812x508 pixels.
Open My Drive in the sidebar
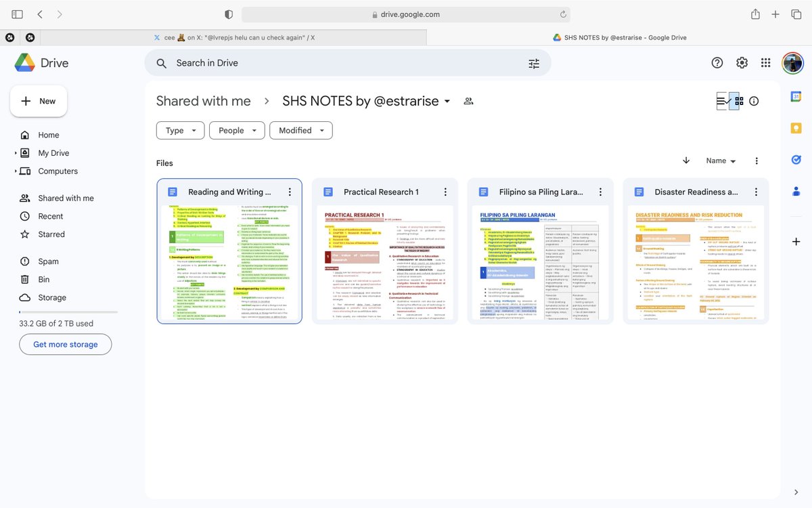(53, 153)
